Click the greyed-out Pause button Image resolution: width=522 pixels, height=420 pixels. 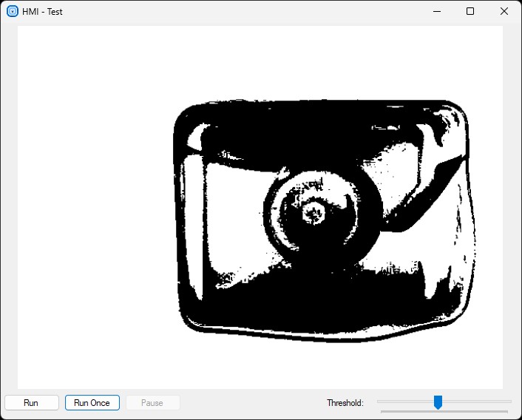(x=152, y=403)
